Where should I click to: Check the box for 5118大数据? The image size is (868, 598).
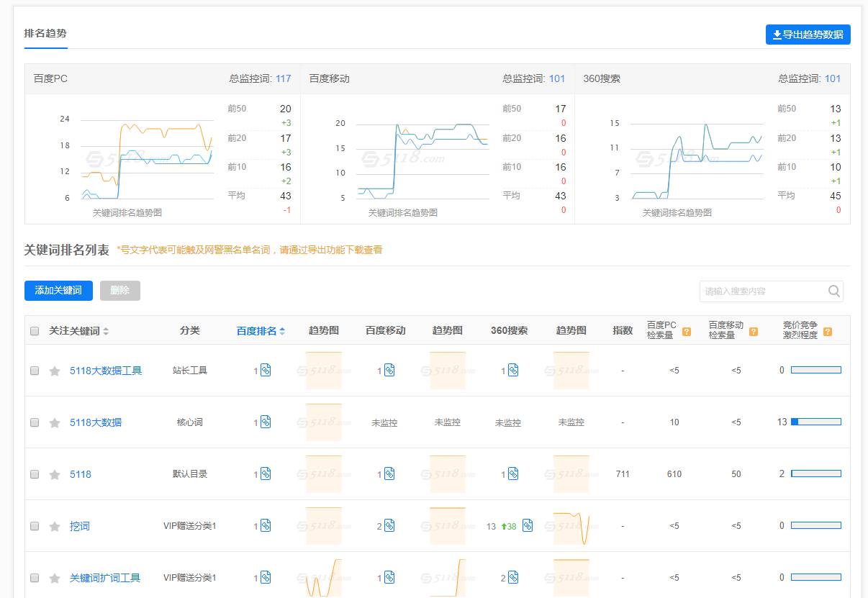pos(35,422)
